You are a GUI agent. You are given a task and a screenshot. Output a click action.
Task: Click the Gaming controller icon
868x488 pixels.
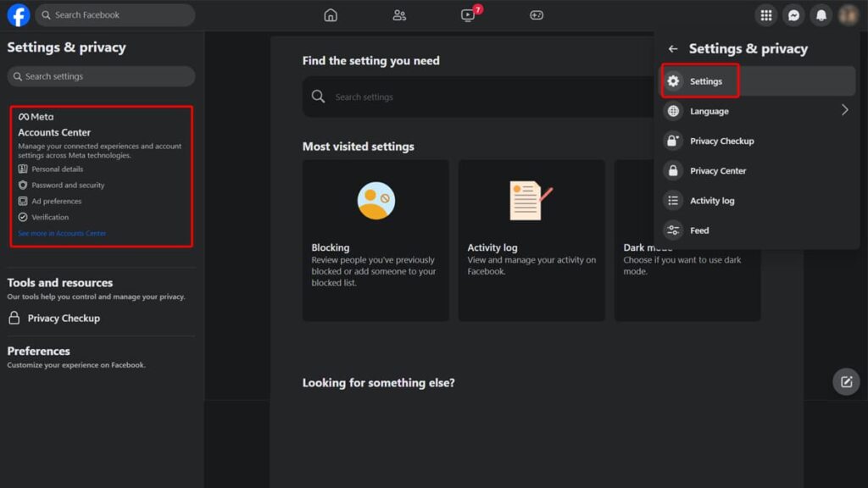(x=537, y=14)
